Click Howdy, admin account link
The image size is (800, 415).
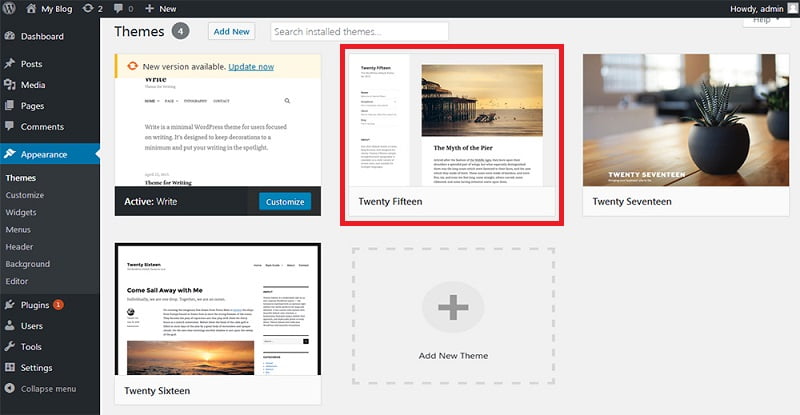pos(757,9)
